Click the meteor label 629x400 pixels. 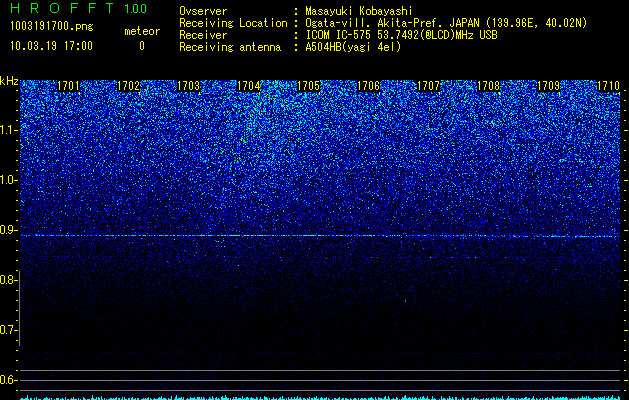coord(142,31)
